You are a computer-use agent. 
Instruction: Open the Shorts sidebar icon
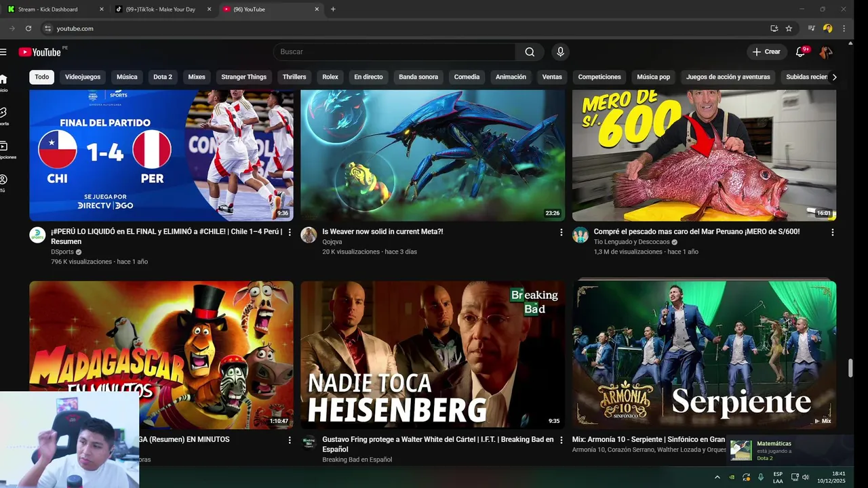(3, 116)
